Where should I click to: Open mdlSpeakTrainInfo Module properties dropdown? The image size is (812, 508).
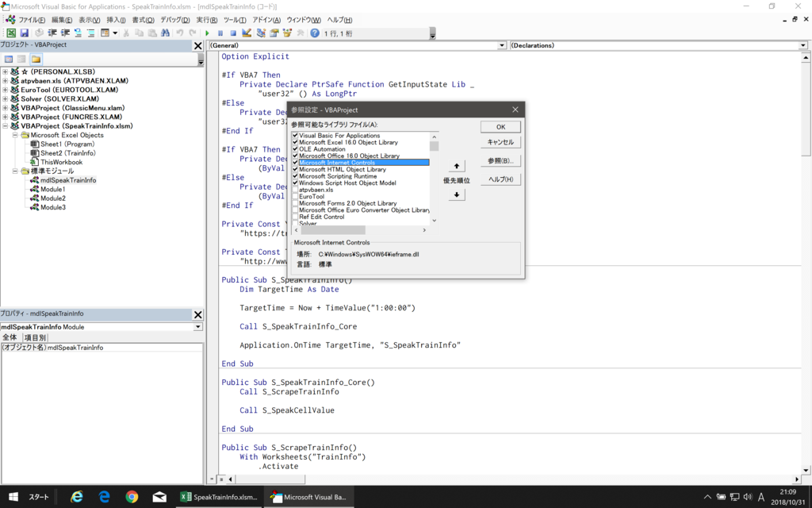tap(197, 327)
